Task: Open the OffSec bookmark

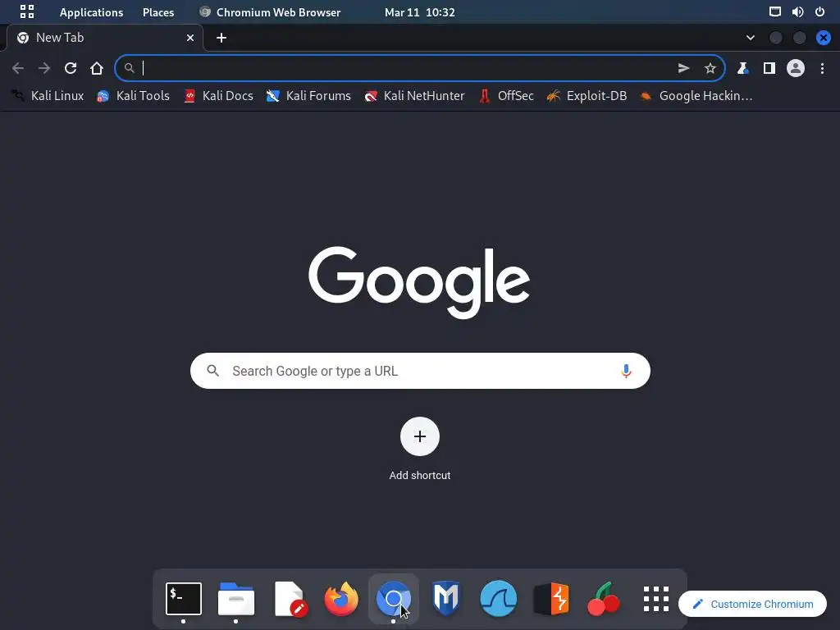Action: [506, 96]
